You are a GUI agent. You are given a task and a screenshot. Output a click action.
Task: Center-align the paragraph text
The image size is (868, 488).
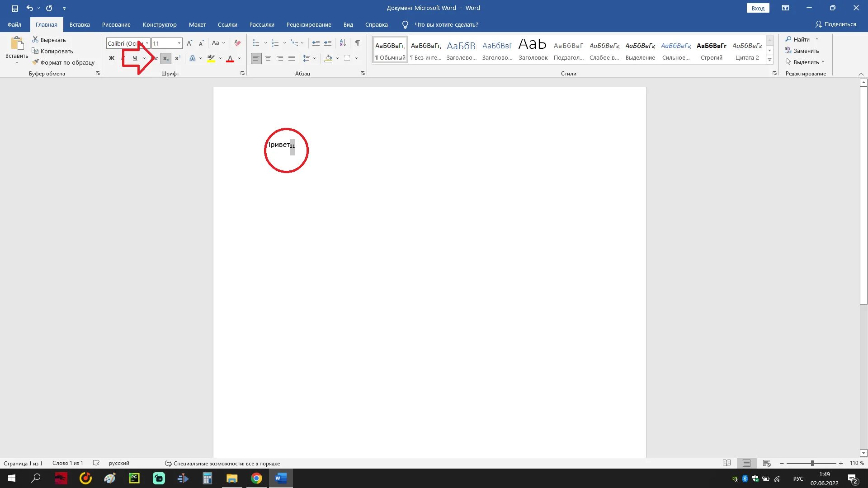(268, 58)
